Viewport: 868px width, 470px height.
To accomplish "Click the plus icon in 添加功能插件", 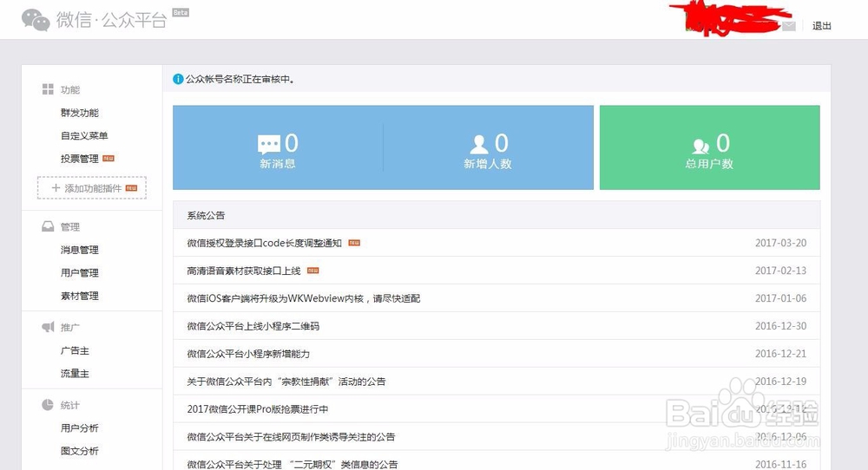I will pyautogui.click(x=56, y=188).
